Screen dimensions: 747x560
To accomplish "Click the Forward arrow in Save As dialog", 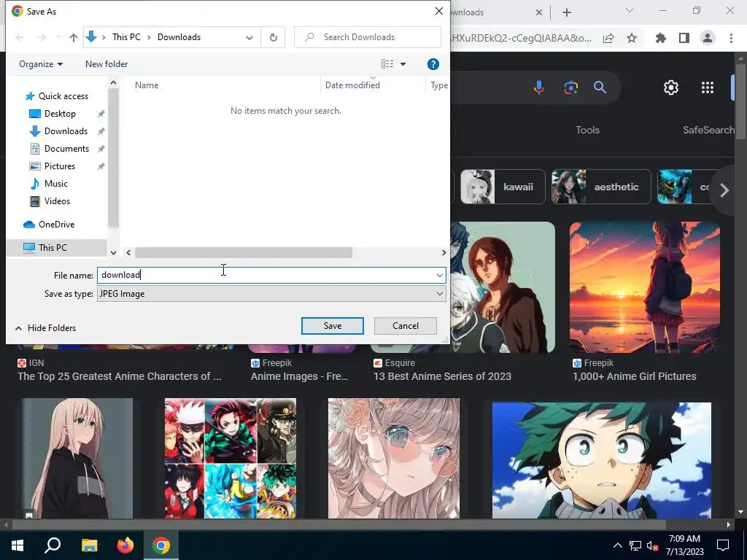I will pyautogui.click(x=42, y=37).
